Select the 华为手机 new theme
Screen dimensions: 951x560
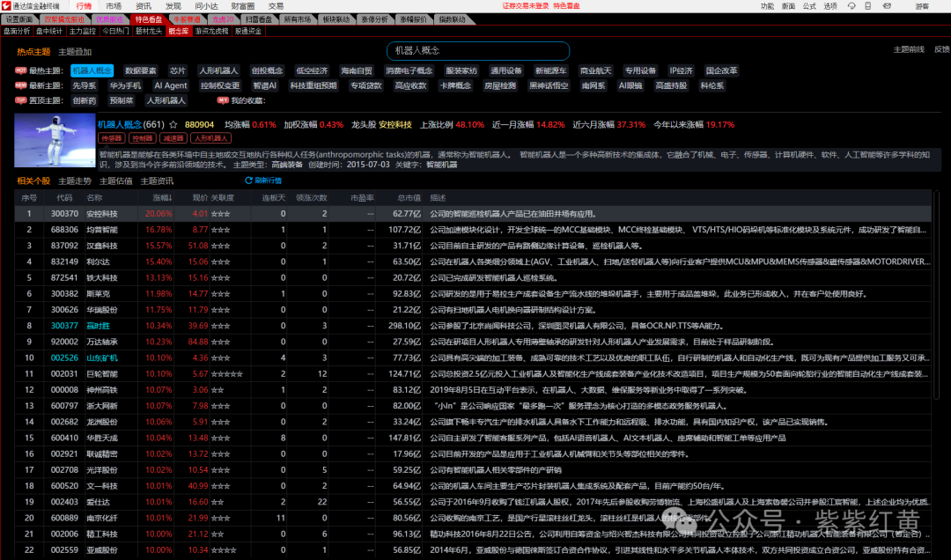pyautogui.click(x=125, y=85)
